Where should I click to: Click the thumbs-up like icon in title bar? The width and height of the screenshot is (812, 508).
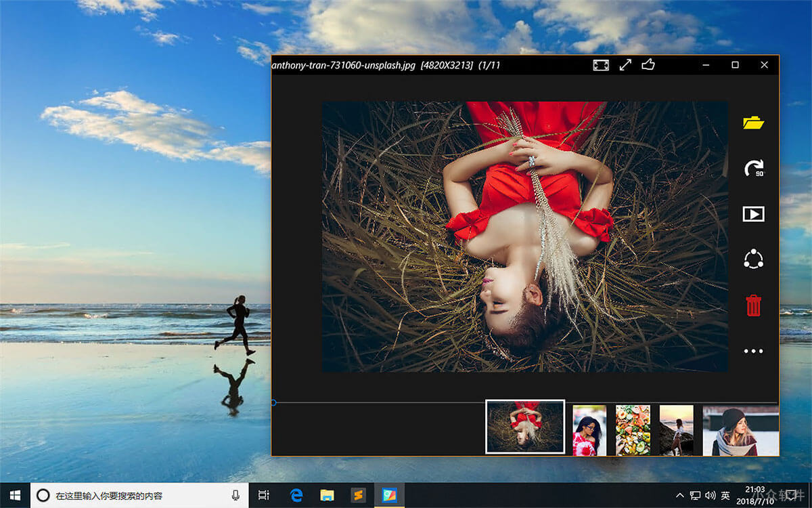pos(648,65)
